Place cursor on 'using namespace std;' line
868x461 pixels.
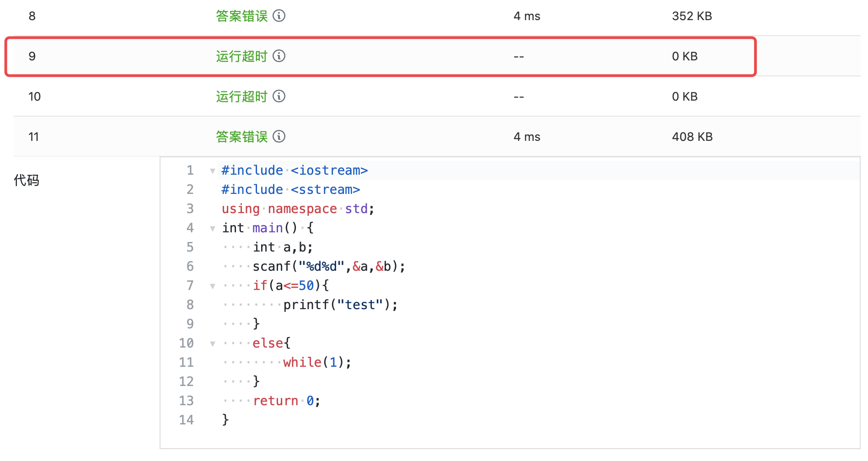[298, 209]
